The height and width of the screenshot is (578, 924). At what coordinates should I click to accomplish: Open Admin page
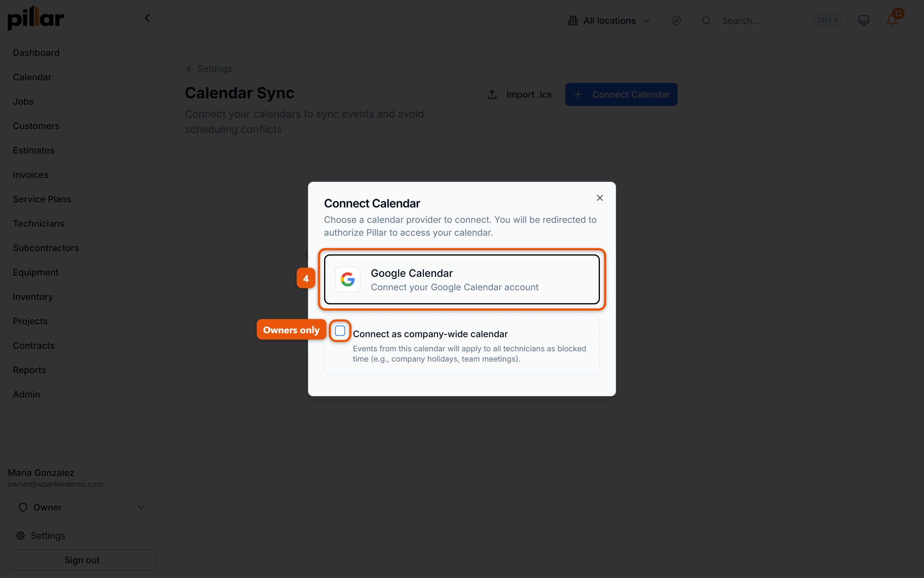point(26,395)
